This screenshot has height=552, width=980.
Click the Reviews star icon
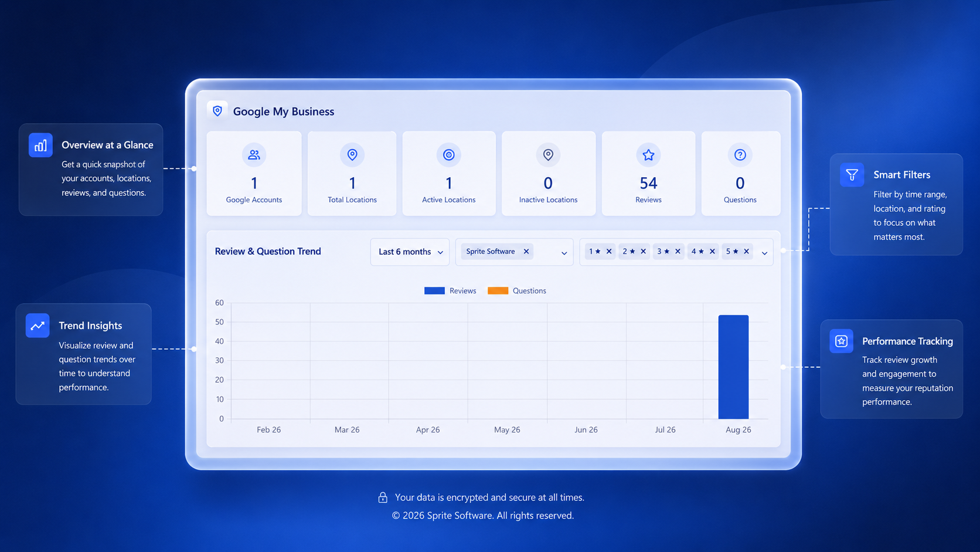(648, 155)
